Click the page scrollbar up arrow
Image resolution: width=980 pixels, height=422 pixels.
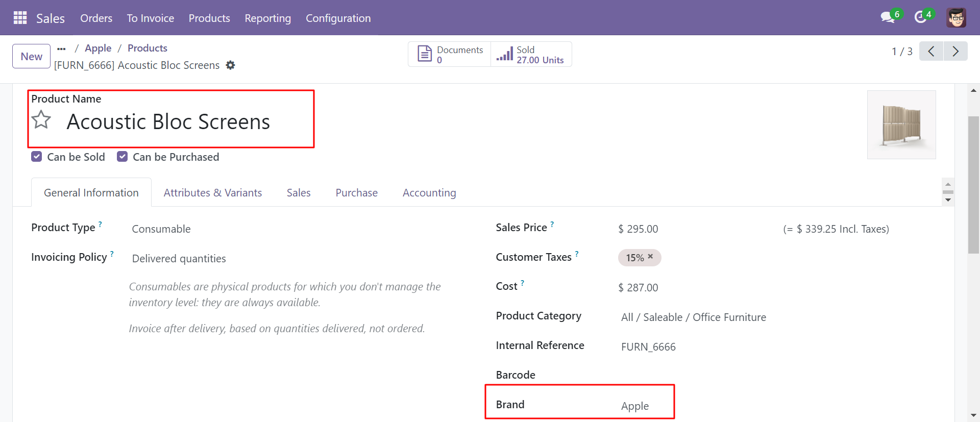(x=974, y=90)
